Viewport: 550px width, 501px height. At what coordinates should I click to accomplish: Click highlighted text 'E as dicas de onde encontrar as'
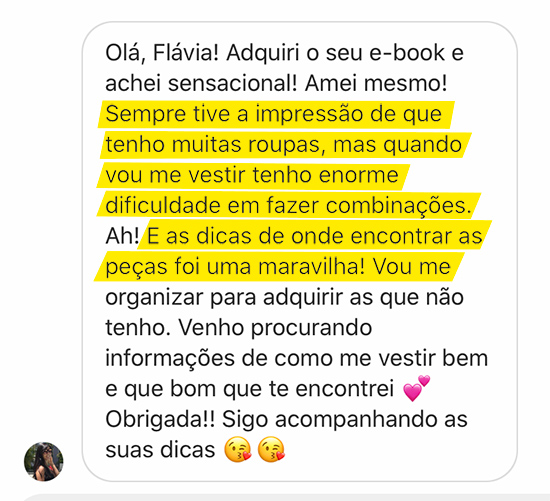tap(314, 236)
